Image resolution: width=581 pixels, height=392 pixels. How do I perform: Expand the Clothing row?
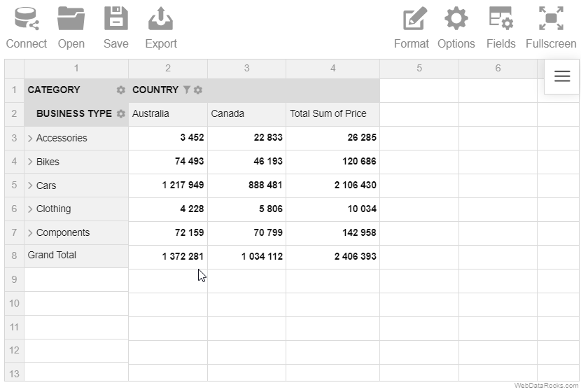(x=30, y=209)
